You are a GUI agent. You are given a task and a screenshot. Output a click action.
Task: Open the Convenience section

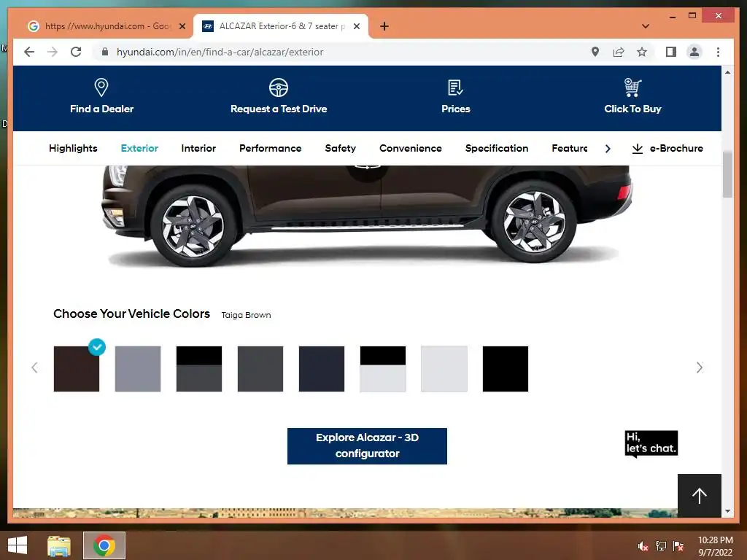(x=410, y=148)
